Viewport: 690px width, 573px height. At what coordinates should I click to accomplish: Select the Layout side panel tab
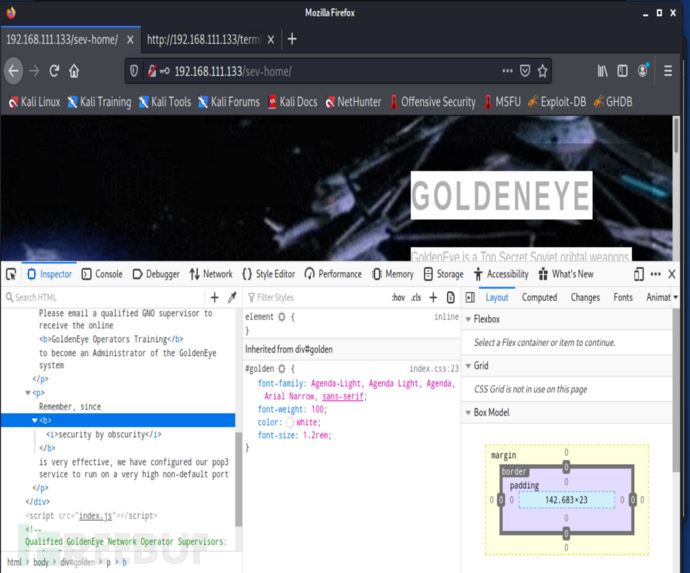pyautogui.click(x=497, y=298)
